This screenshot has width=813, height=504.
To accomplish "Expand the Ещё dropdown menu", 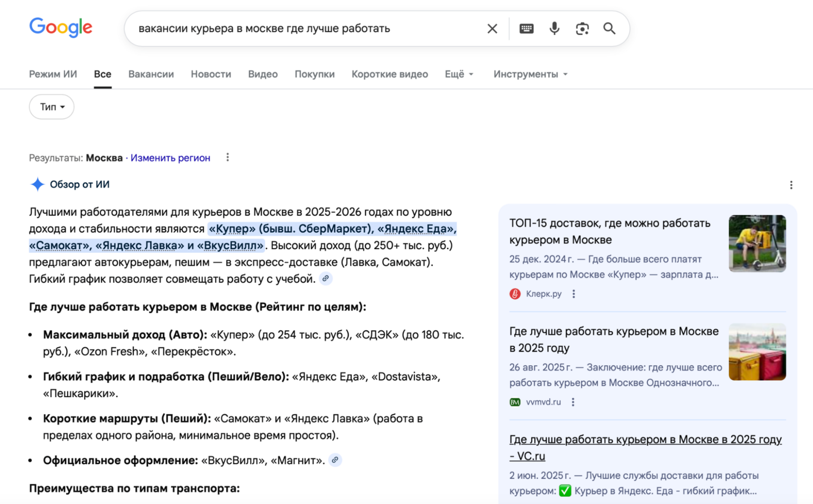I will [x=459, y=74].
